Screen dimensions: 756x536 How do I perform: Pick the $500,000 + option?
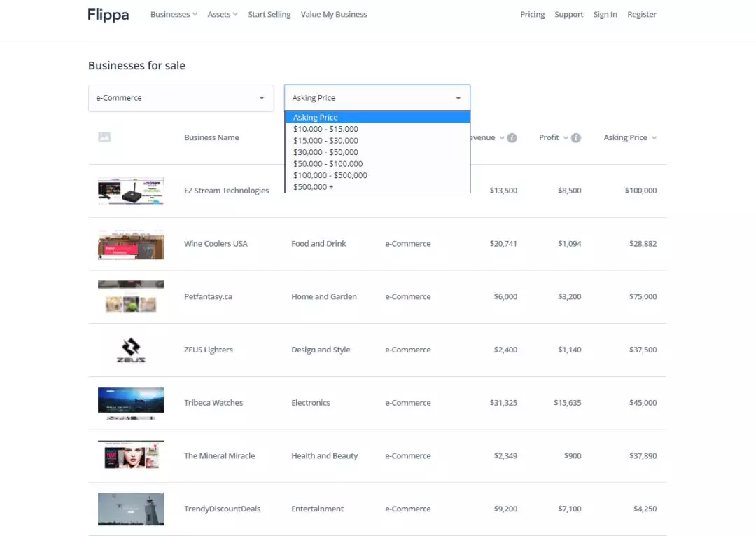tap(313, 187)
